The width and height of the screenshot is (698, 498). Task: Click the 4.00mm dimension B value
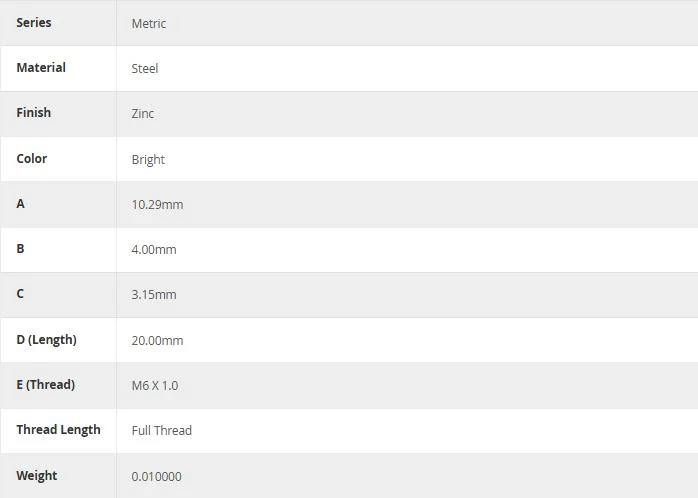(154, 250)
